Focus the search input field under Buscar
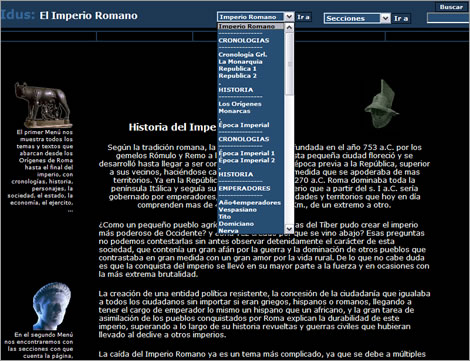Viewport: 470px width, 361px height. point(448,18)
